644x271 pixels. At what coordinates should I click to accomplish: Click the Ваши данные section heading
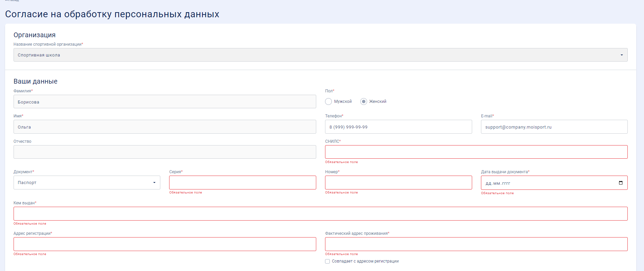click(36, 81)
